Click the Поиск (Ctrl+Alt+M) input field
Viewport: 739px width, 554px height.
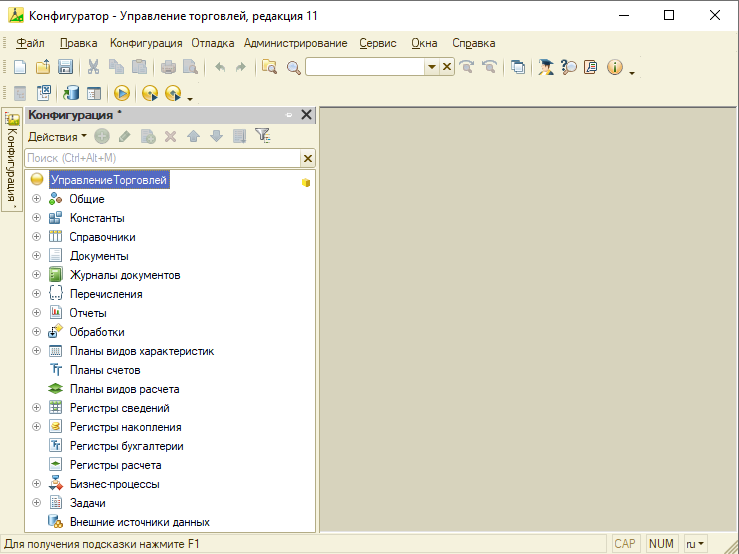[x=163, y=158]
